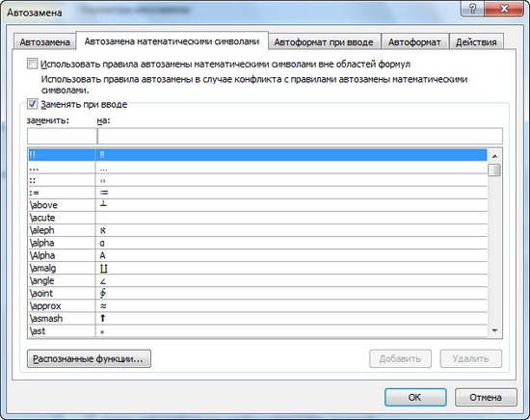Switch to the Автозамена tab

pos(44,42)
